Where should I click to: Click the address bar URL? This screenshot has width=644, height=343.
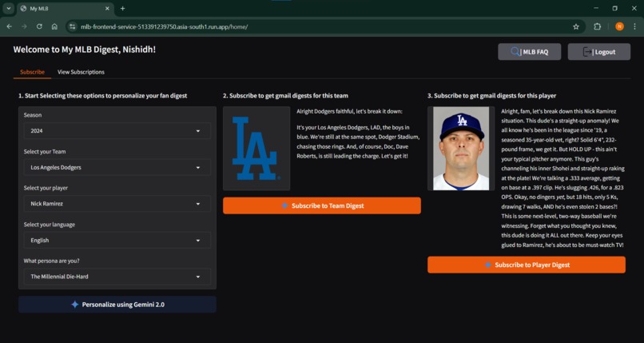(x=165, y=26)
